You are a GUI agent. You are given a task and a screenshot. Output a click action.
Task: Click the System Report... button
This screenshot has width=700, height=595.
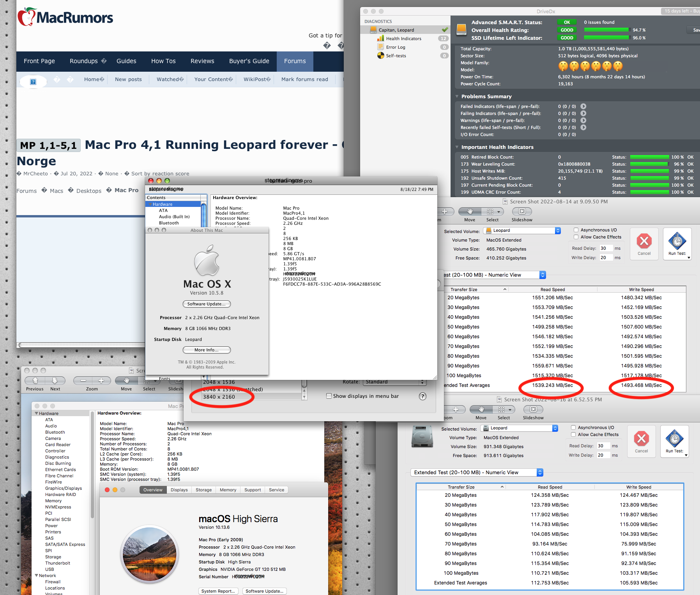[218, 591]
